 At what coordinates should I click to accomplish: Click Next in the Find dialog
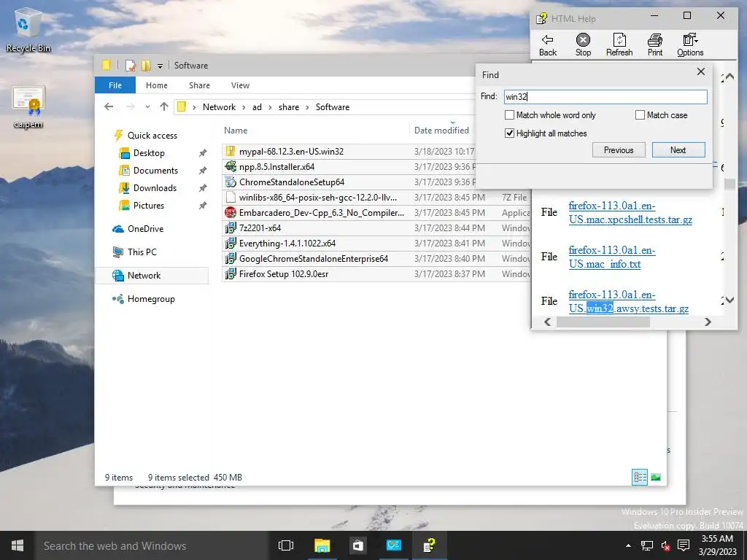(678, 150)
